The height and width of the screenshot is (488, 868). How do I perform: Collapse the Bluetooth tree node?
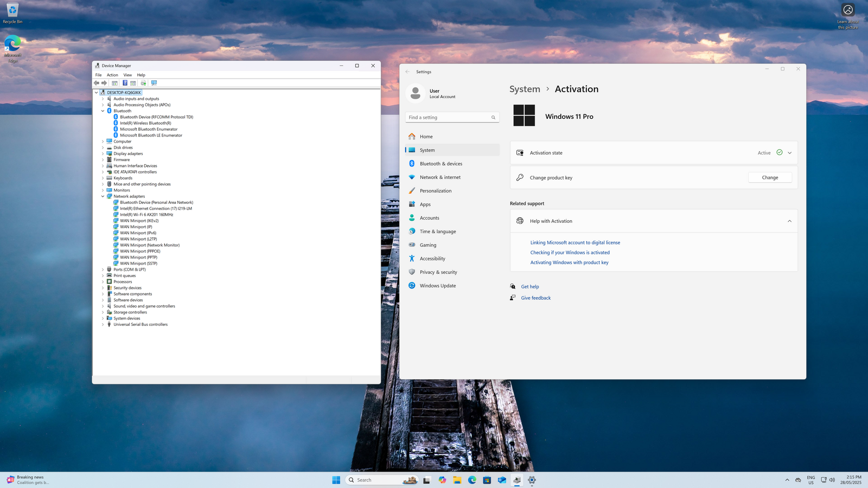[103, 111]
